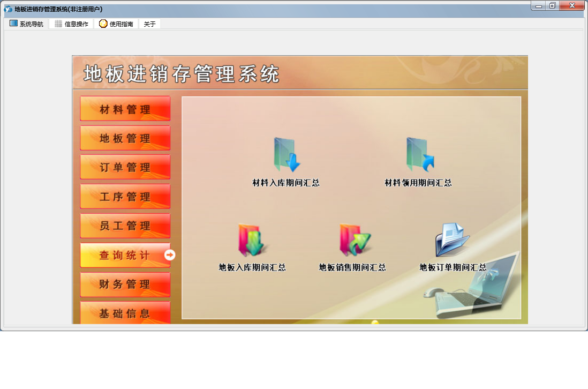Close the 地板进销存管理系统 window

(x=572, y=6)
